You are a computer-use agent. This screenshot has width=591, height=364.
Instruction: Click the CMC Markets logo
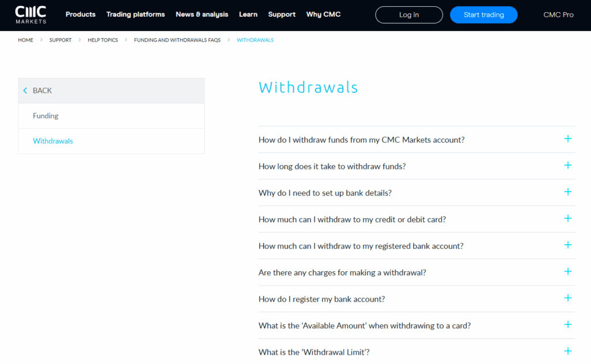click(31, 14)
